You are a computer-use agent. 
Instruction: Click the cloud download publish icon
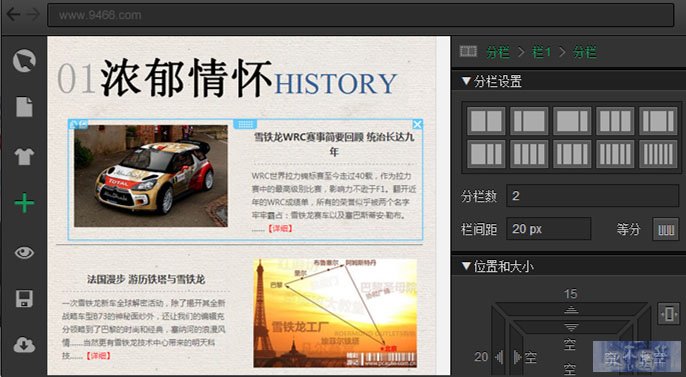click(24, 345)
